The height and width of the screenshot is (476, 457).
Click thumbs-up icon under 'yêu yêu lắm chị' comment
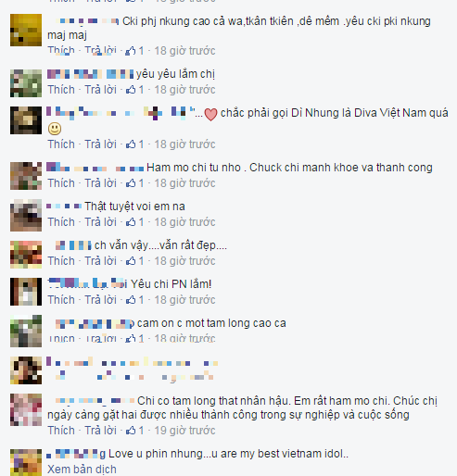131,90
